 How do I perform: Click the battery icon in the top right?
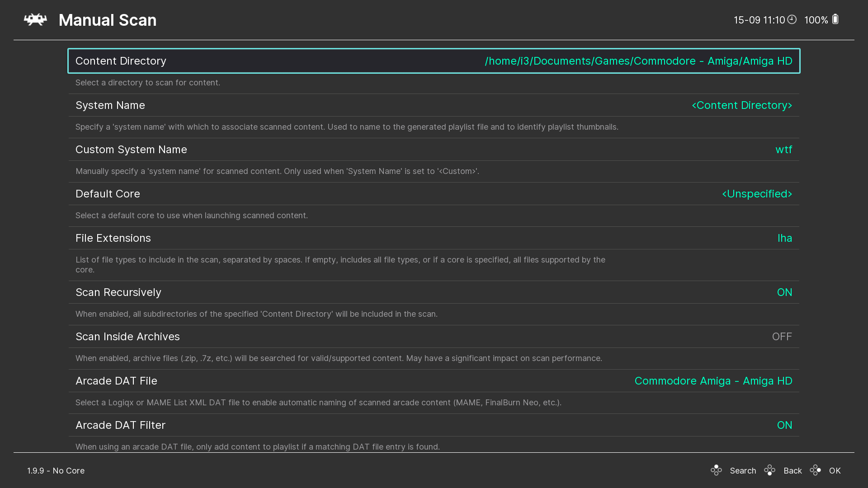click(835, 19)
